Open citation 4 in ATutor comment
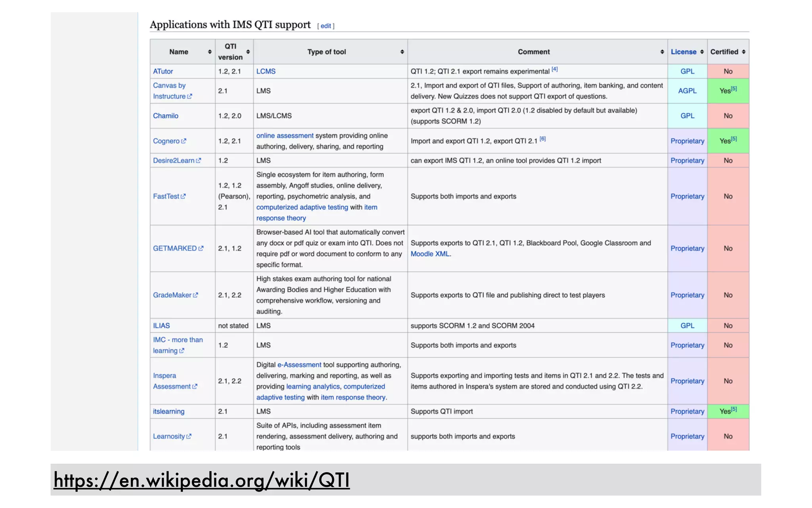This screenshot has height=508, width=812. (555, 69)
